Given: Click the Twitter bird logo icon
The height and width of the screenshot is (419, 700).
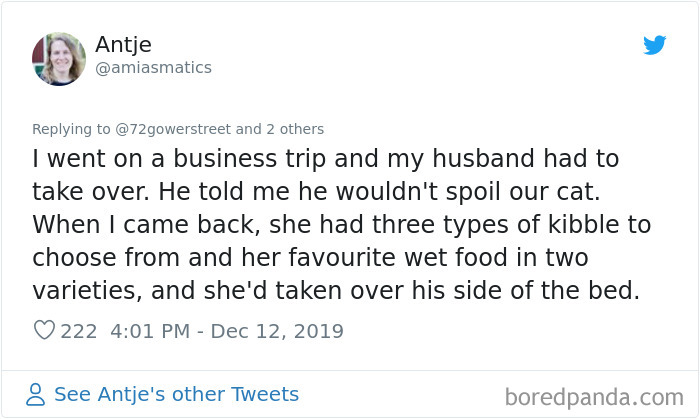Looking at the screenshot, I should 654,45.
